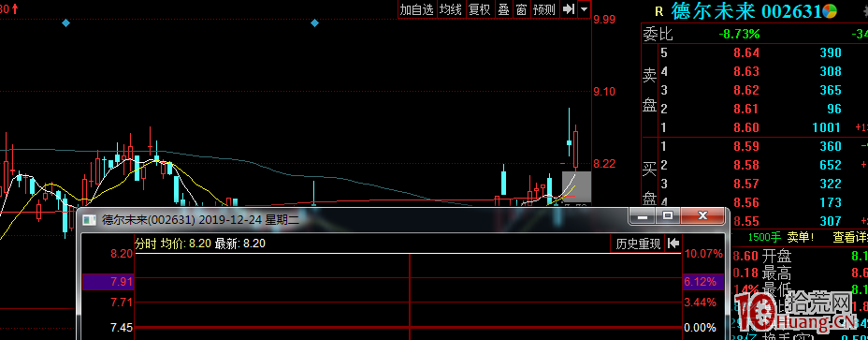Click first blue diamond marker on K-line chart
The width and height of the screenshot is (868, 340).
click(x=65, y=22)
